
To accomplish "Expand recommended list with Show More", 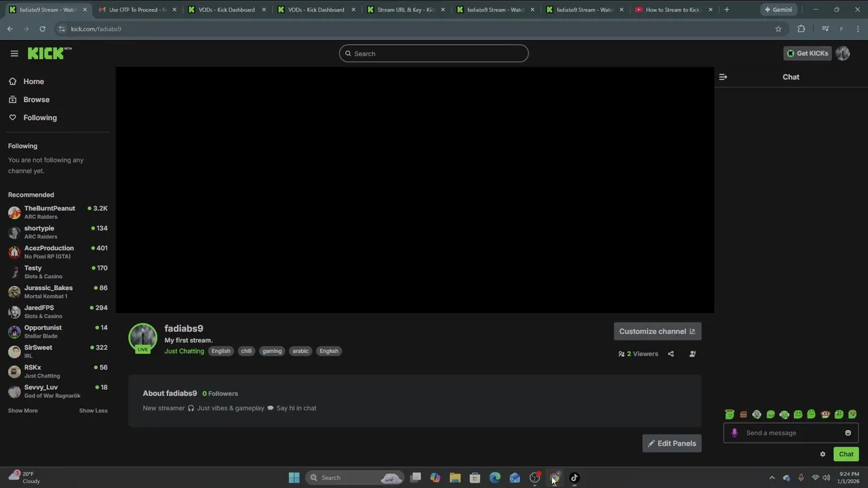I will (x=23, y=411).
